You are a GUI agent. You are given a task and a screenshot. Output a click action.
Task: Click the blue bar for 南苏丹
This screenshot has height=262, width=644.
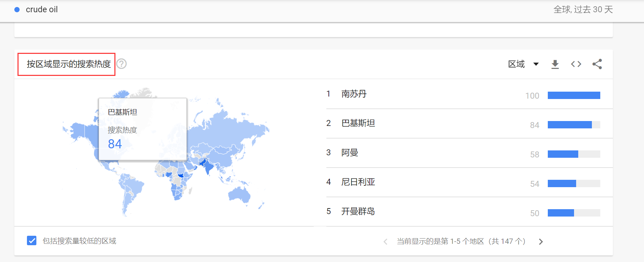tap(574, 95)
